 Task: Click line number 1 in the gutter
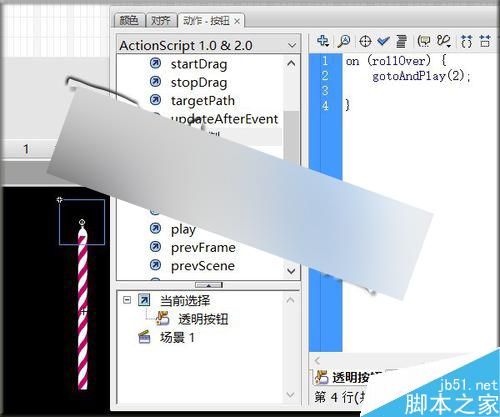coord(325,61)
